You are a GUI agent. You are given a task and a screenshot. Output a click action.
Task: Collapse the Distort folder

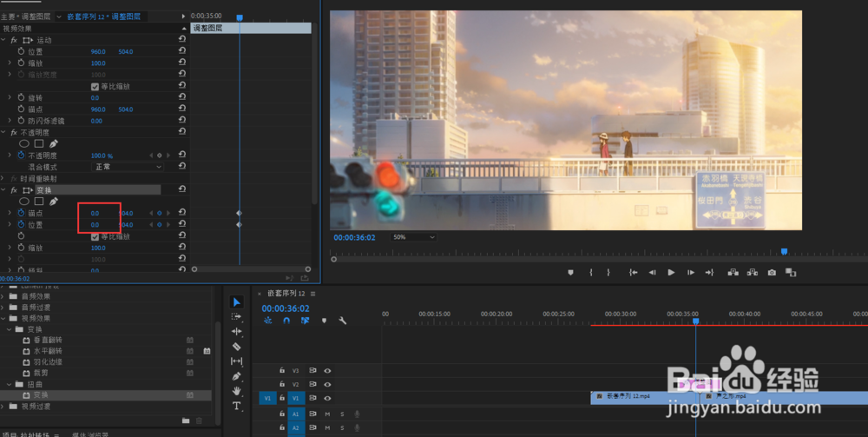tap(9, 384)
